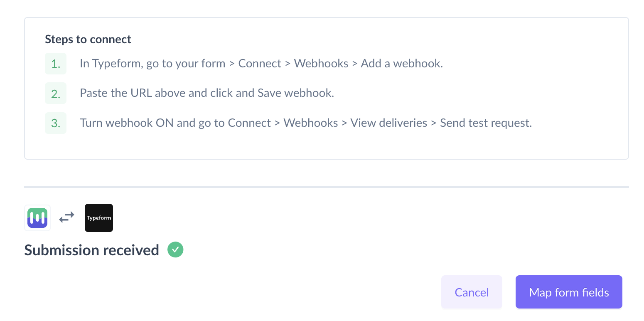Click the 'Connect > Webhooks' text in step 1
The width and height of the screenshot is (644, 321).
(293, 64)
